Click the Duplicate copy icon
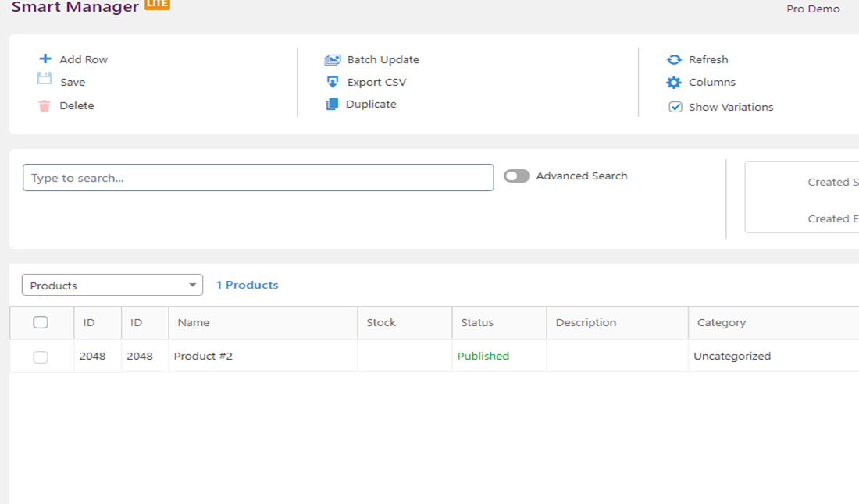 pos(332,105)
